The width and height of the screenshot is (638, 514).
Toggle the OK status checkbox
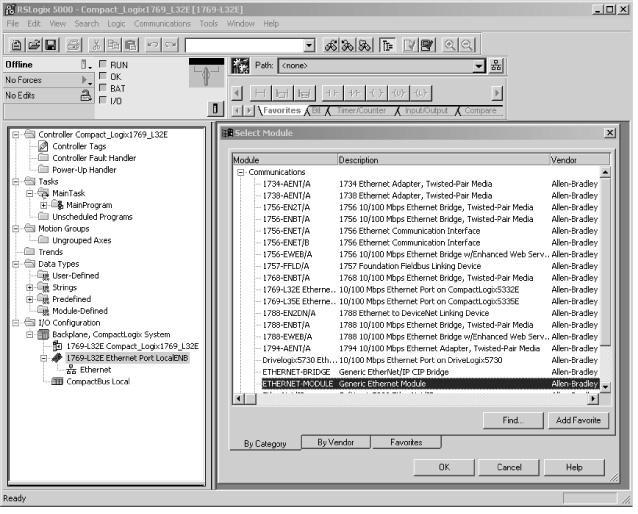[103, 76]
